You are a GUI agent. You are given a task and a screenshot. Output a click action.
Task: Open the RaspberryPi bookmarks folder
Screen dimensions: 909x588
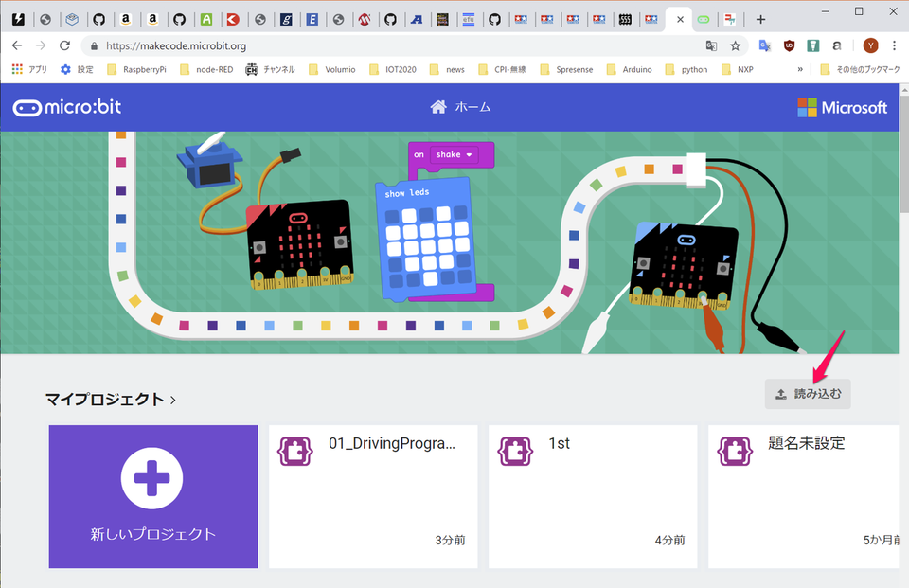pos(136,69)
